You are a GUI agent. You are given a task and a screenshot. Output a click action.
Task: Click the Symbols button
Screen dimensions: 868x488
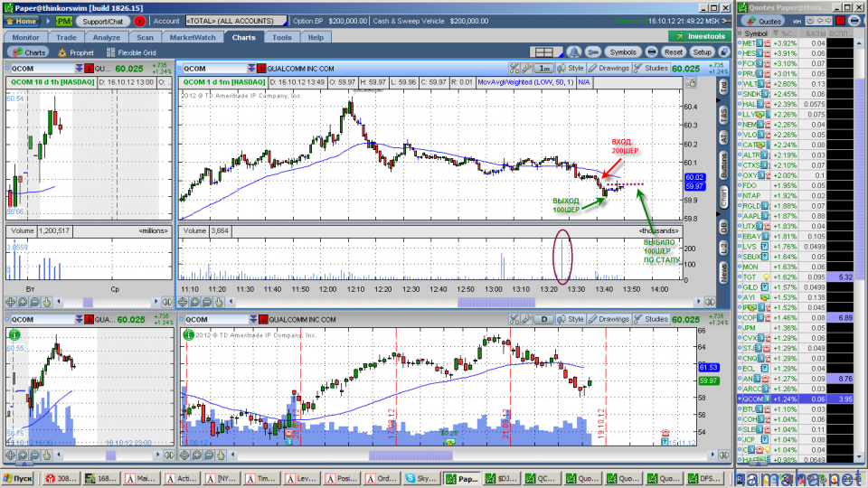[623, 52]
